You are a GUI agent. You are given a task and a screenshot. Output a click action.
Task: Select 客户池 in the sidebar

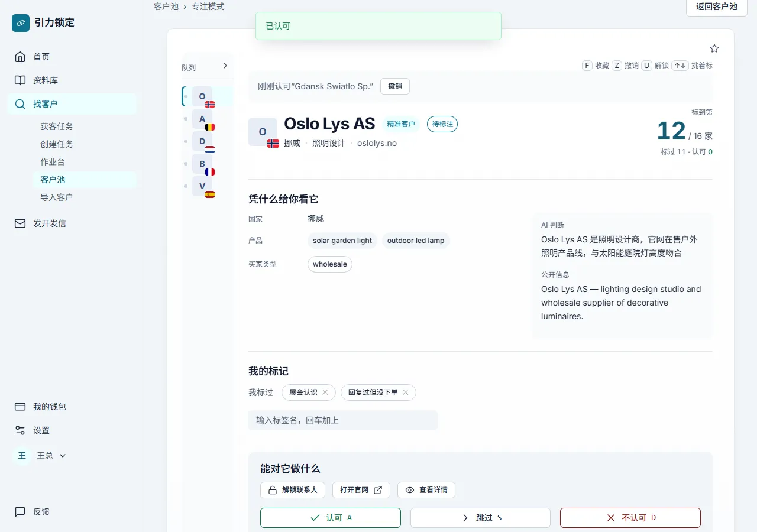pyautogui.click(x=85, y=180)
